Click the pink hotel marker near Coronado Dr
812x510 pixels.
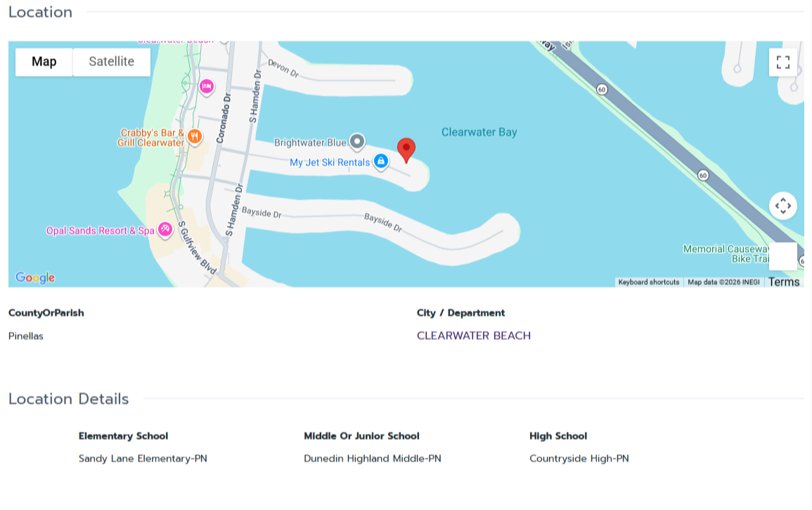tap(206, 87)
